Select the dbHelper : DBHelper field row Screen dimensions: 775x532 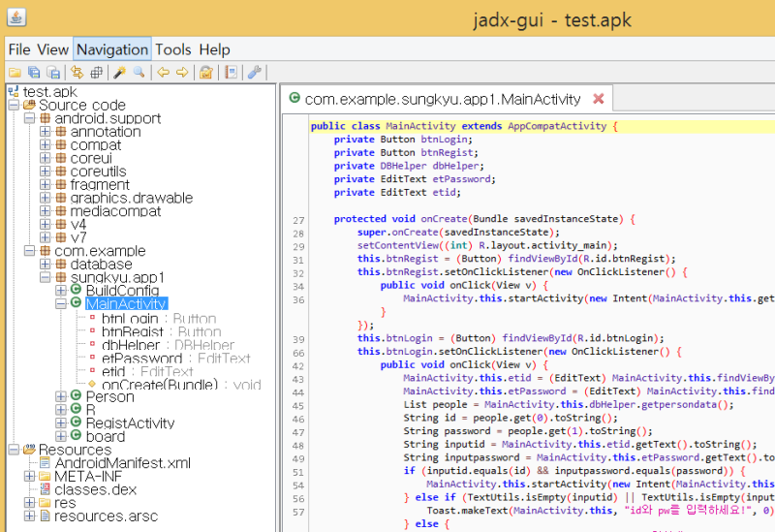(168, 344)
